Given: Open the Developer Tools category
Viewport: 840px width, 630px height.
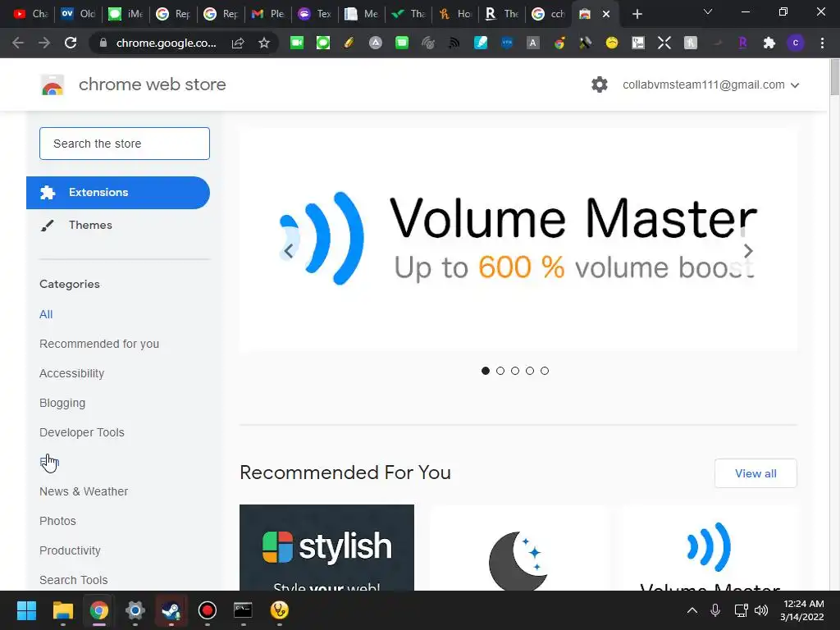Looking at the screenshot, I should click(x=81, y=432).
